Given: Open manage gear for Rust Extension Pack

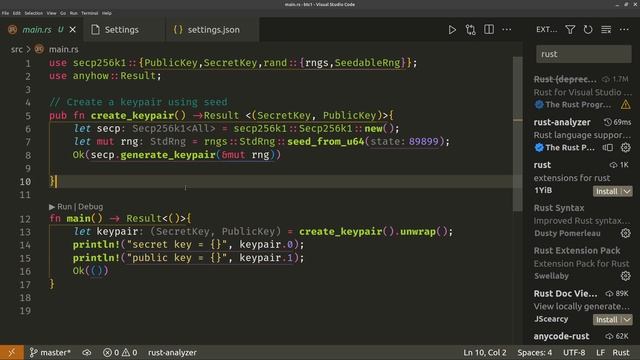Looking at the screenshot, I should [x=625, y=276].
